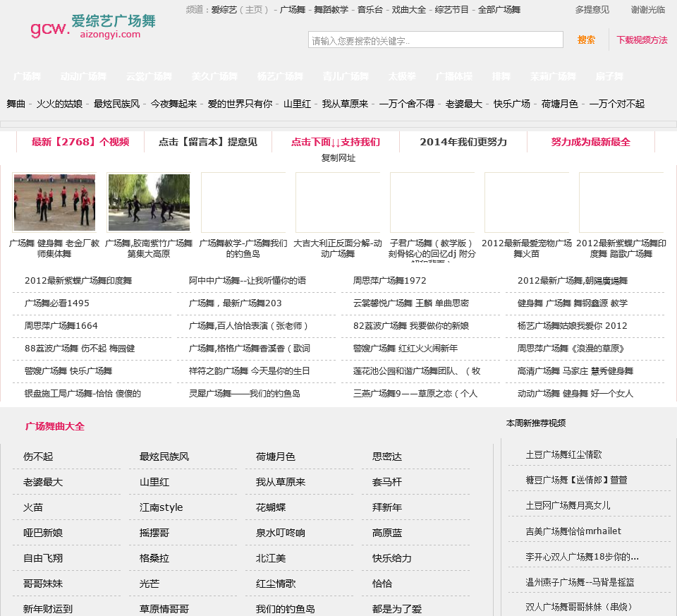Open 杨艺广场舞姑娘我爱你 2012 link
This screenshot has height=616, width=677.
coord(573,326)
